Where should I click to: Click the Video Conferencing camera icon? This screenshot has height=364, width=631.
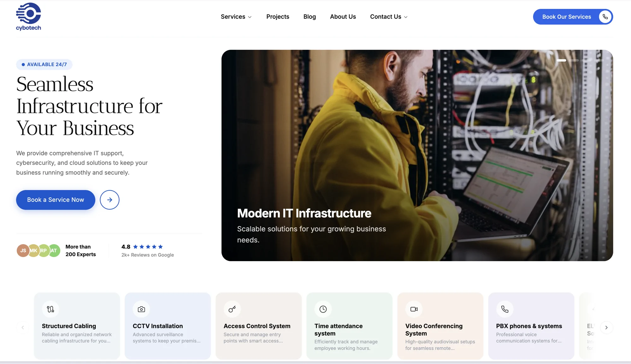coord(414,309)
